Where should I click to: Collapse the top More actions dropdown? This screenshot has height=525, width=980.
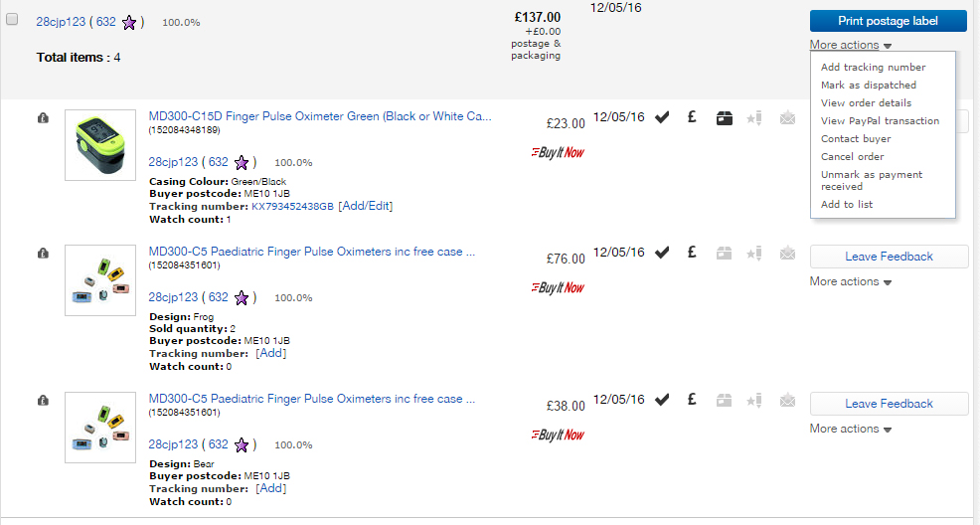click(x=850, y=45)
